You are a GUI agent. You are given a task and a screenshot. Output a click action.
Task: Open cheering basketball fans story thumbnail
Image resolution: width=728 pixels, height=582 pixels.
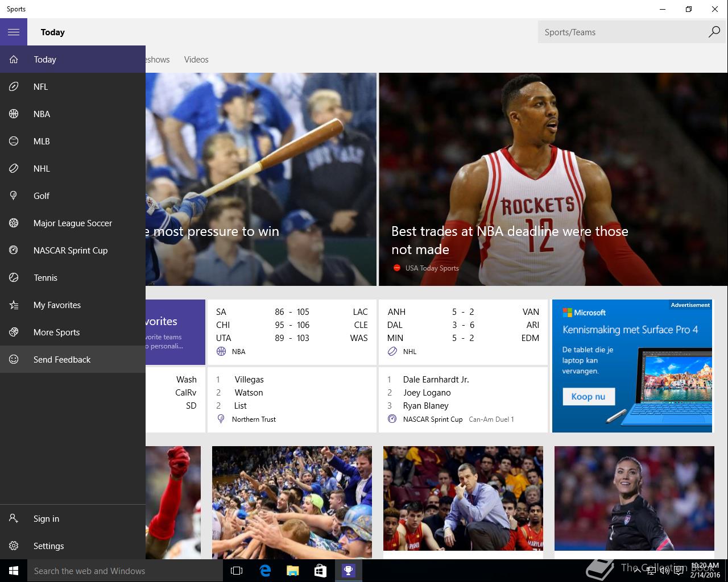click(x=292, y=502)
